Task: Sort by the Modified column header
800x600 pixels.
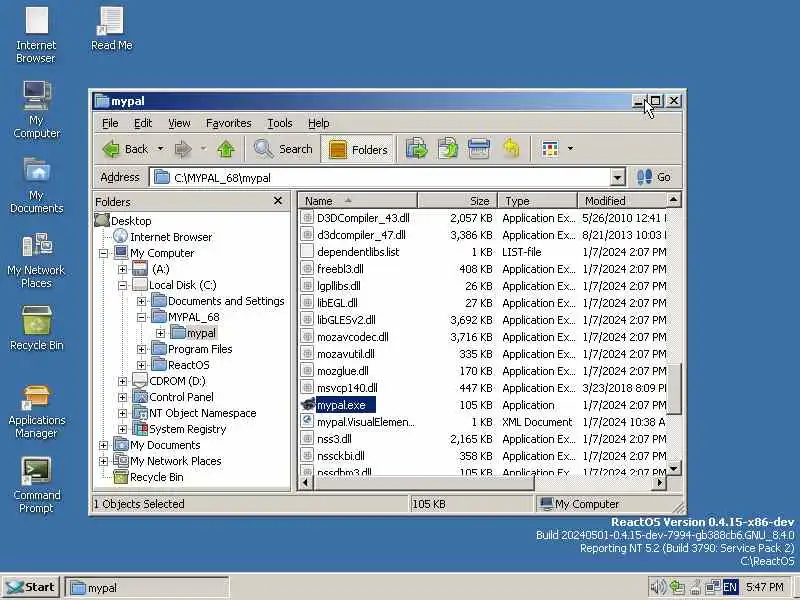Action: coord(622,201)
